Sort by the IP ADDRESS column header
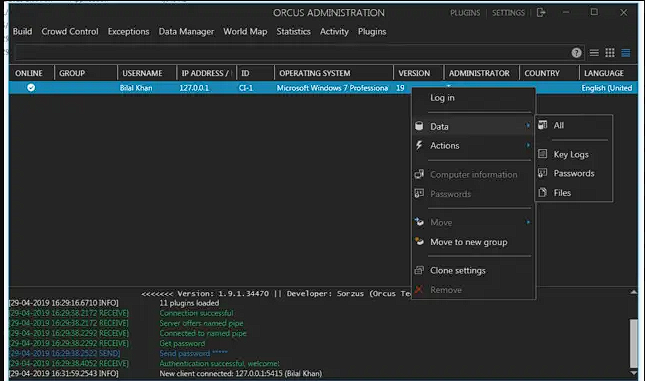The image size is (645, 381). (206, 73)
